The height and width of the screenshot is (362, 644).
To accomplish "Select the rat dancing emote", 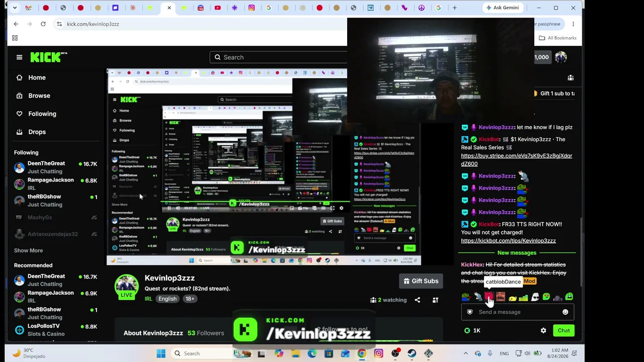I will [477, 298].
